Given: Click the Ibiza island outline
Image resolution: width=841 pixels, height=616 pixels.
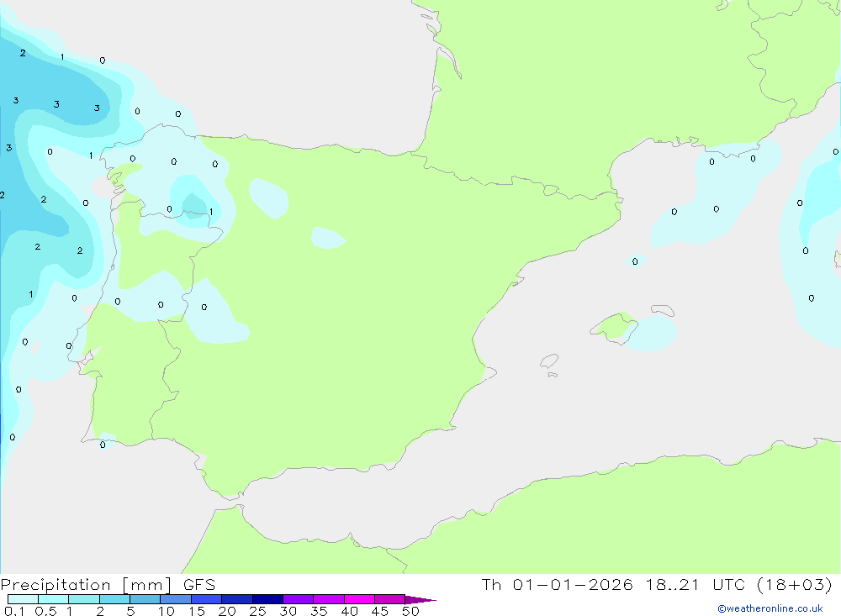Looking at the screenshot, I should point(549,361).
